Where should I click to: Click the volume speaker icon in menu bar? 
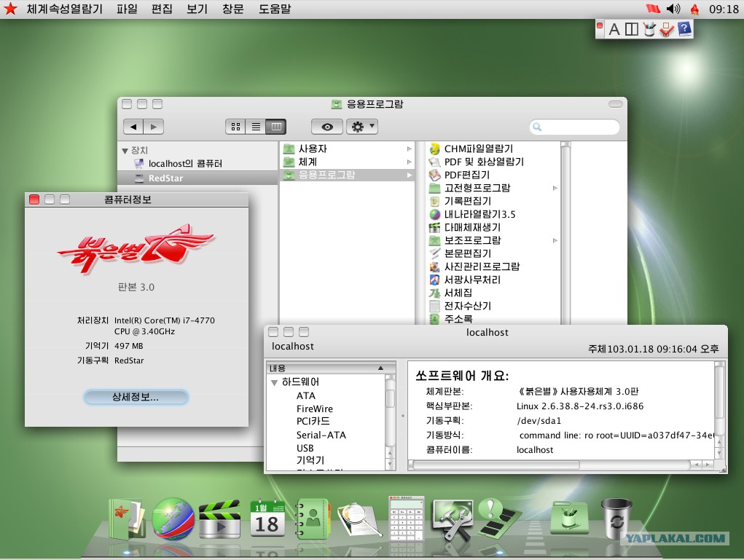tap(673, 9)
